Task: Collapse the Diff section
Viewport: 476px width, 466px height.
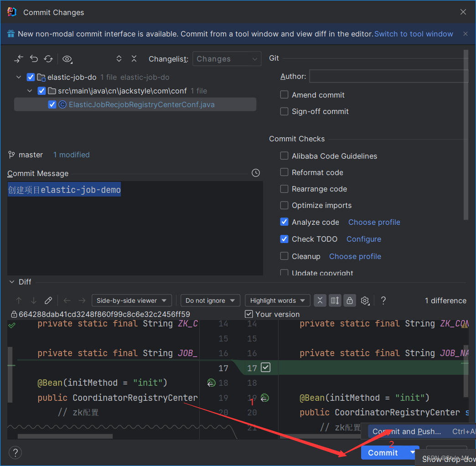Action: coord(12,282)
